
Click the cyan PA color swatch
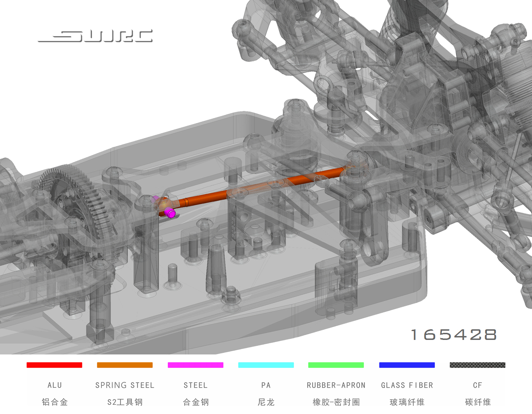pyautogui.click(x=266, y=365)
